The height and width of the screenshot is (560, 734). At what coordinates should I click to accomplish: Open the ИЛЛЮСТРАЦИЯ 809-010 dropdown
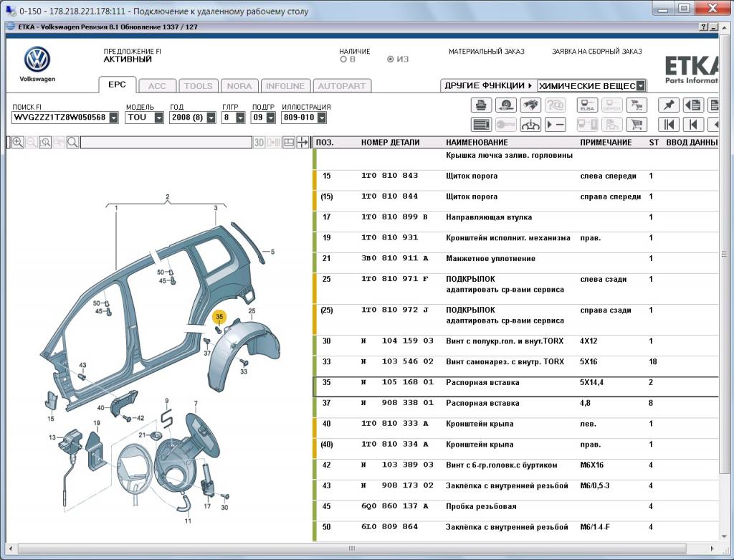322,118
